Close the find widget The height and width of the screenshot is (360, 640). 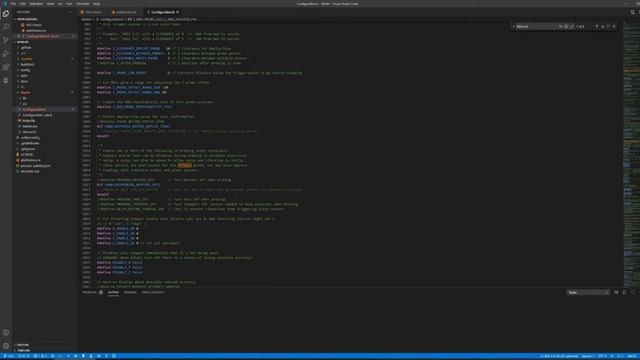[x=614, y=27]
